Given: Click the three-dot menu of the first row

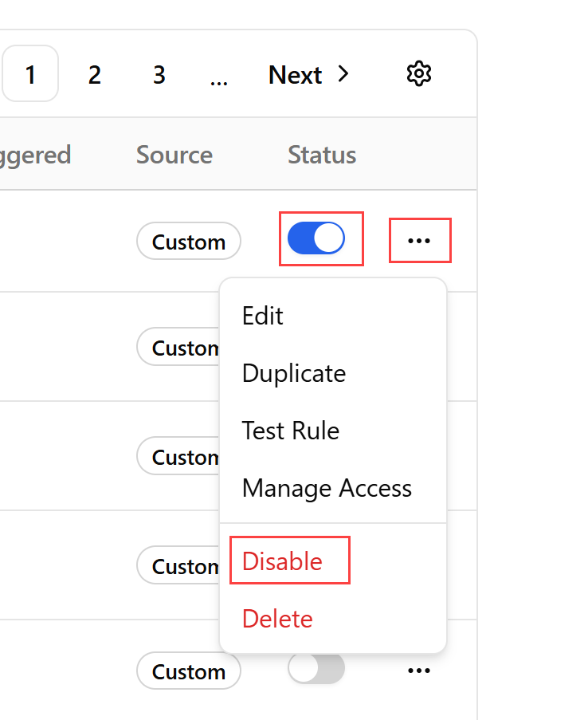Looking at the screenshot, I should (419, 241).
